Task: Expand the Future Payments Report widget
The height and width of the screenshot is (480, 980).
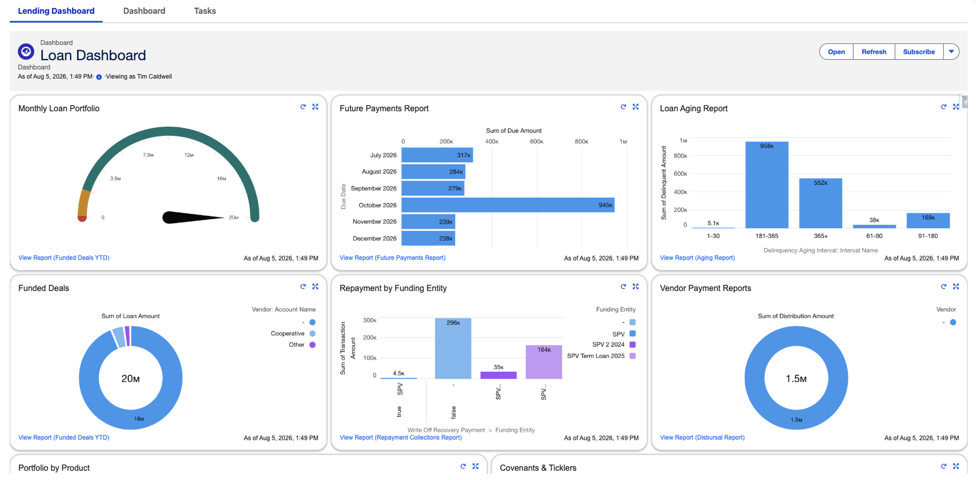Action: click(x=636, y=107)
